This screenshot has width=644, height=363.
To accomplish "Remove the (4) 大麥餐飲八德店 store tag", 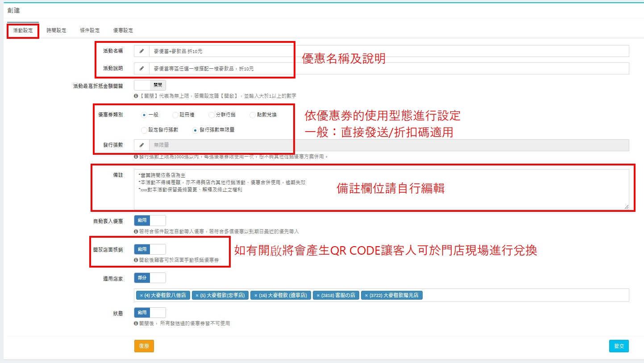I will tap(141, 296).
